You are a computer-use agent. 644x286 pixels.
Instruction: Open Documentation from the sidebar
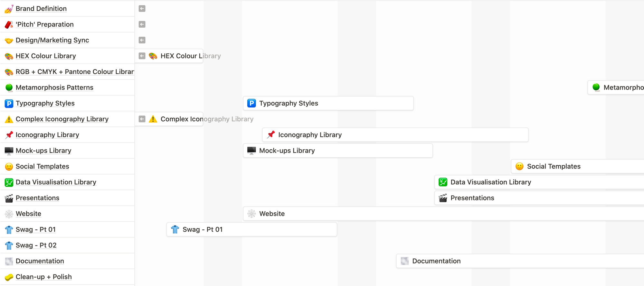coord(40,261)
